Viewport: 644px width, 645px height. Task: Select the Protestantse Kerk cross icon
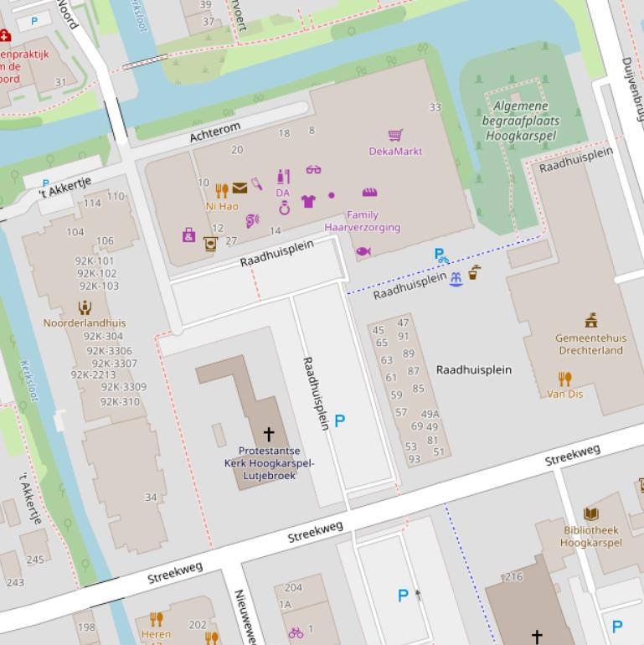[268, 434]
